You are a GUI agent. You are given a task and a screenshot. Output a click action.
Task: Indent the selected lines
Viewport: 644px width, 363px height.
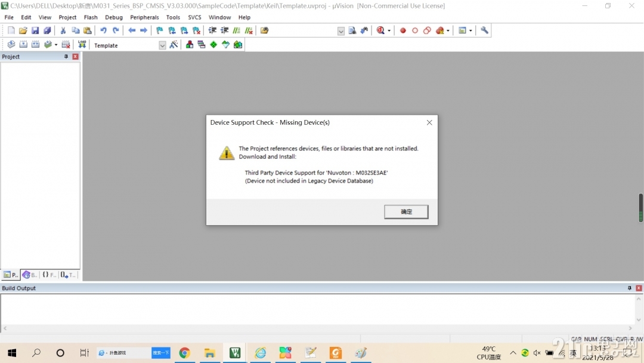pos(212,30)
